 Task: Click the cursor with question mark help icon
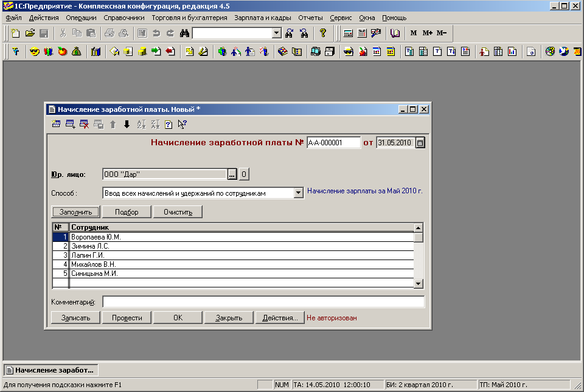pyautogui.click(x=182, y=124)
